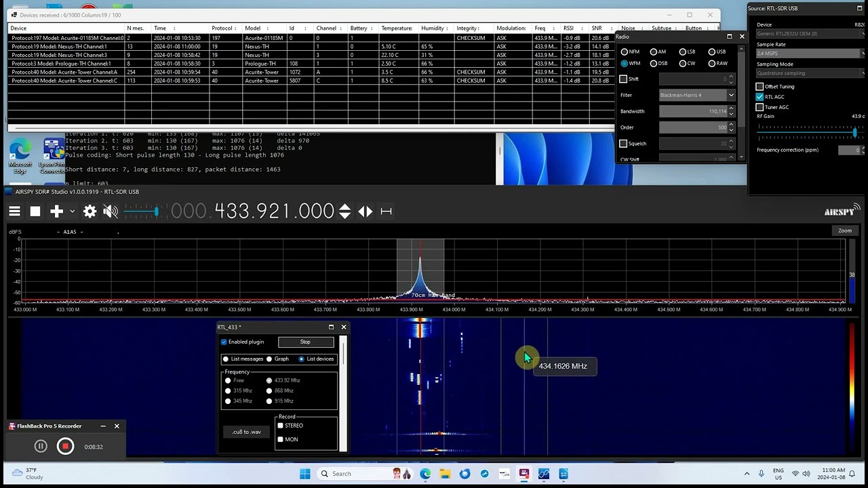Sort device table by Temperature column
Screen dimensions: 868x488
(x=397, y=28)
